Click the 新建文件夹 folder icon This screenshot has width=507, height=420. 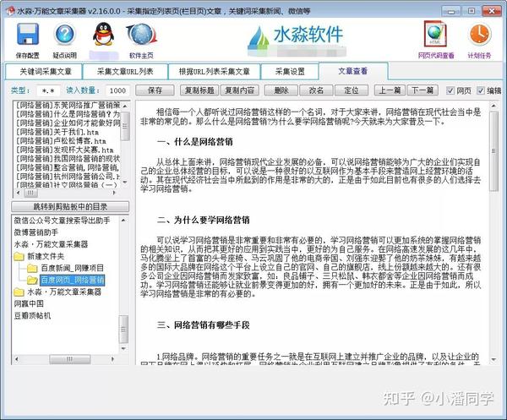(x=19, y=256)
